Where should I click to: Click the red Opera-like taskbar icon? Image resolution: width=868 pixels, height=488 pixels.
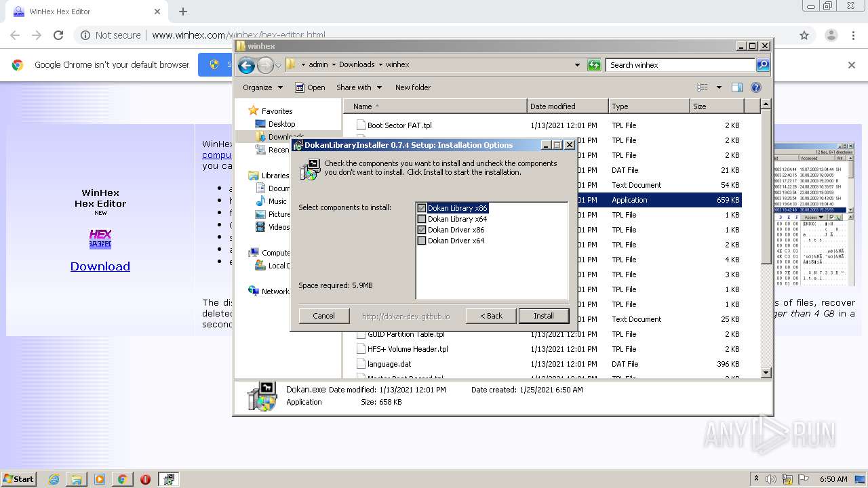(145, 479)
